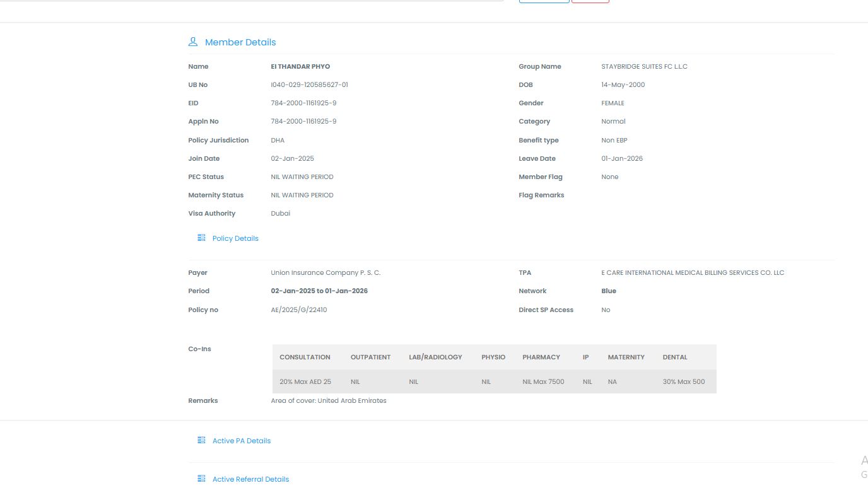The image size is (868, 488).
Task: Expand the Active PA Details text link
Action: [242, 441]
